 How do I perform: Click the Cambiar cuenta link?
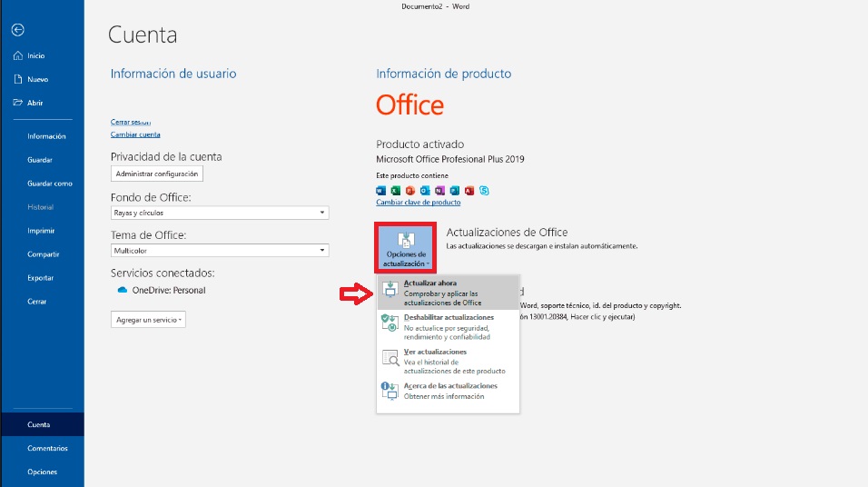click(x=135, y=134)
